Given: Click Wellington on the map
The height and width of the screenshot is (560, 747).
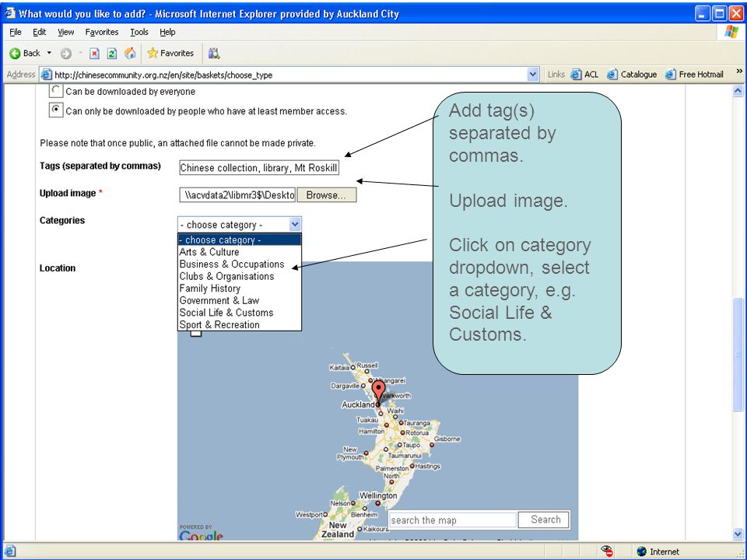Looking at the screenshot, I should [x=378, y=495].
